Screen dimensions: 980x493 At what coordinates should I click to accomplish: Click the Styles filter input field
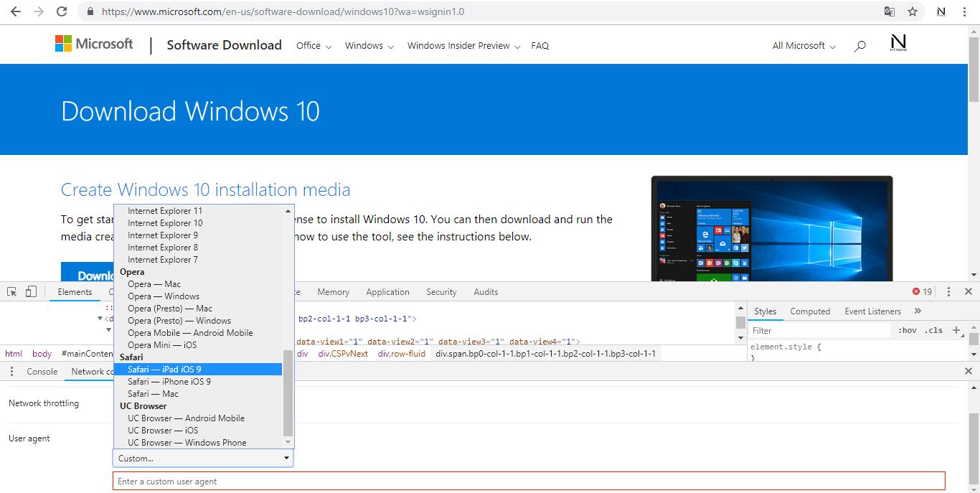click(819, 330)
